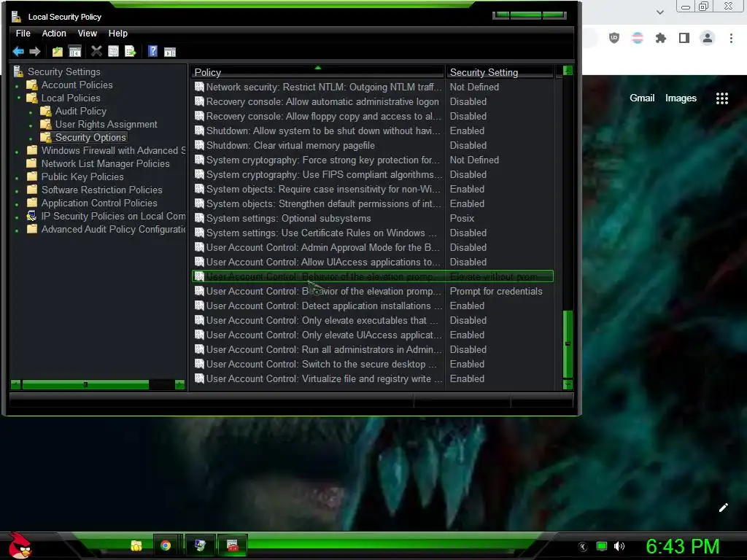The width and height of the screenshot is (747, 560).
Task: Toggle the Chrome side panel icon
Action: [x=684, y=38]
